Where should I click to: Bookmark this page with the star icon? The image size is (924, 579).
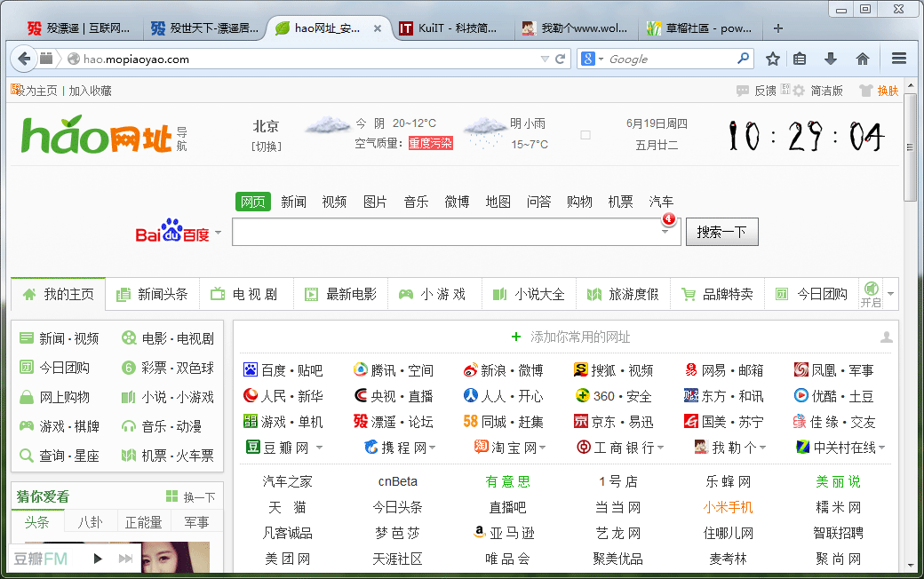click(773, 59)
